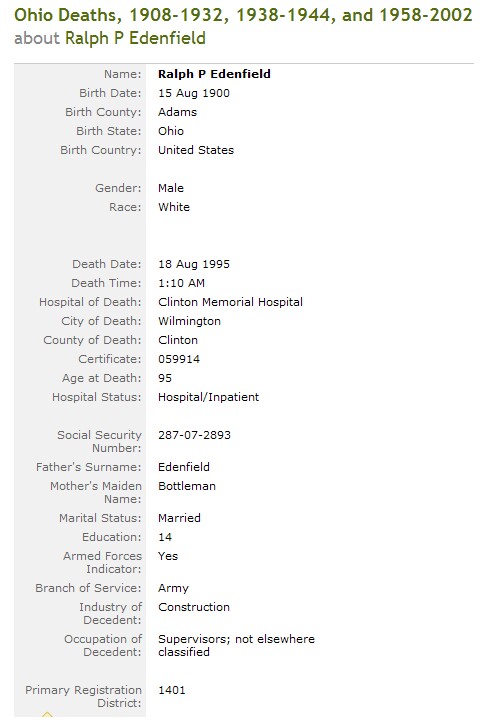This screenshot has width=490, height=724.
Task: Click the mother's maiden name Bottleman
Action: 187,486
